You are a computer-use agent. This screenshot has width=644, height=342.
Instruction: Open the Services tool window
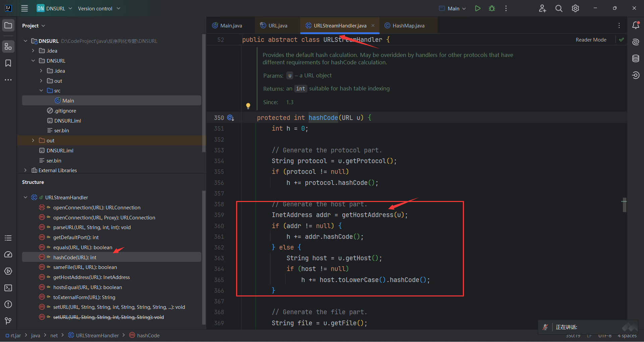point(8,271)
